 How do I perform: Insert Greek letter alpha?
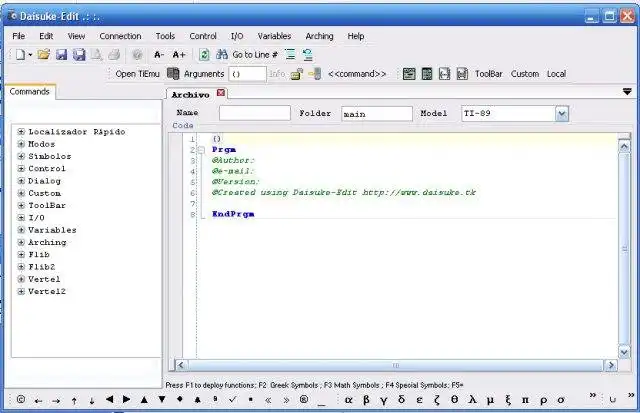coord(348,400)
